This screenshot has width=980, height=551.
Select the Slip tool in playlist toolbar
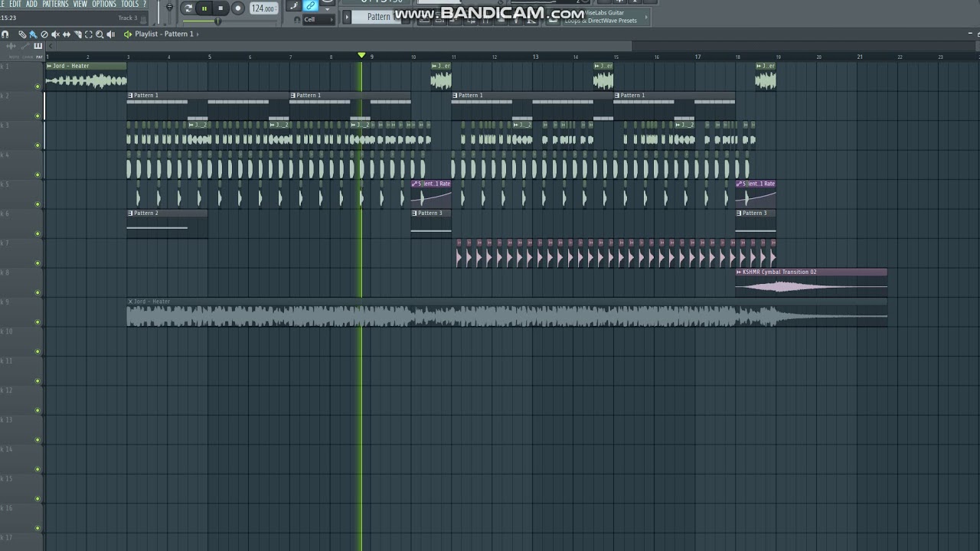coord(67,34)
